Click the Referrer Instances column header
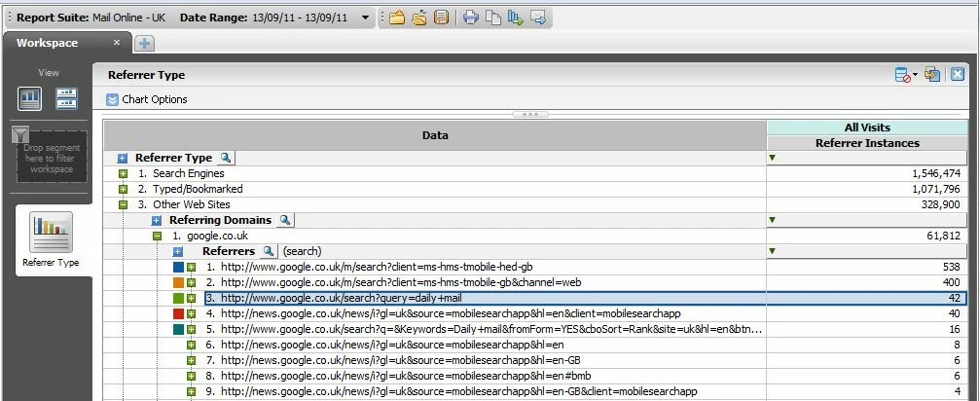Viewport: 980px width, 401px height. click(x=867, y=143)
